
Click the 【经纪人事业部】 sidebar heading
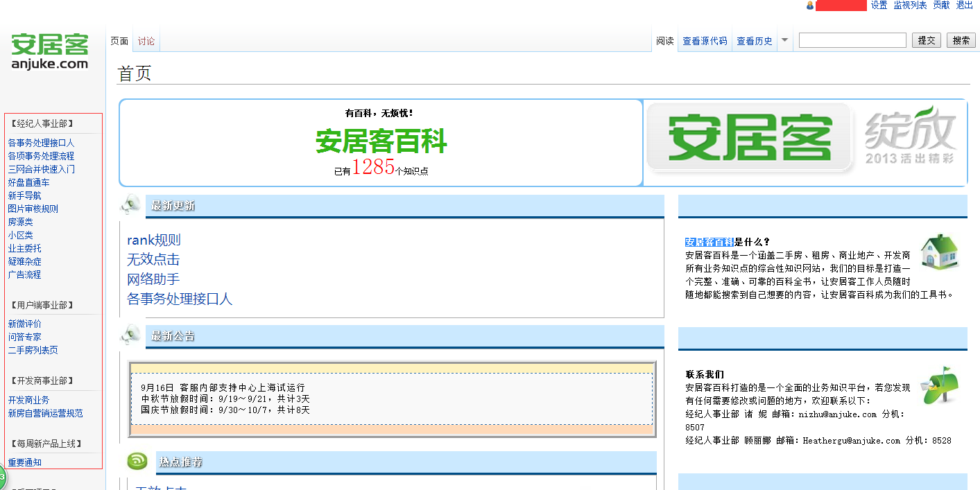[42, 123]
